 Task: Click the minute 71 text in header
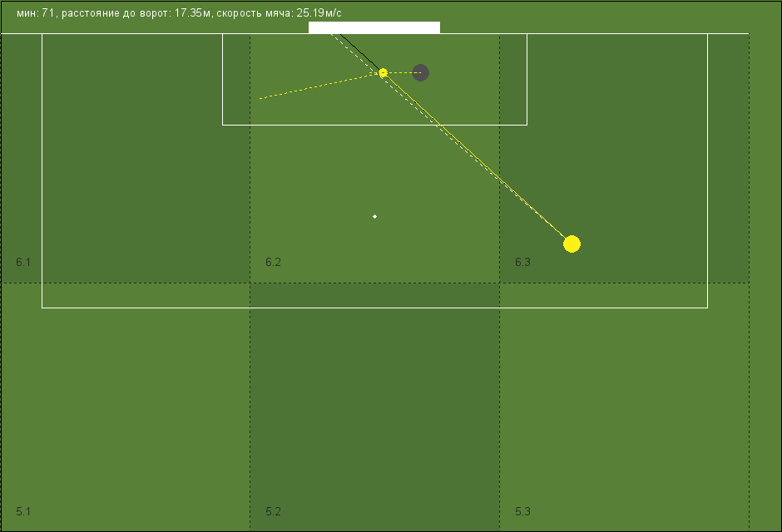pyautogui.click(x=35, y=13)
